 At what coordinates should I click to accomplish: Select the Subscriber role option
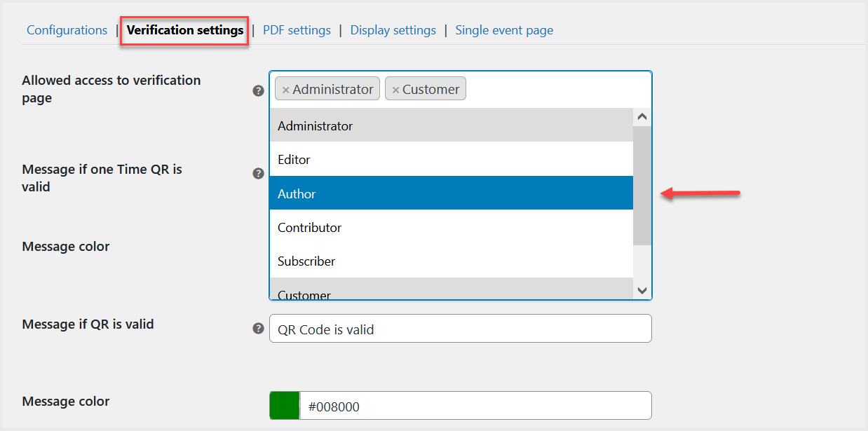pos(451,261)
